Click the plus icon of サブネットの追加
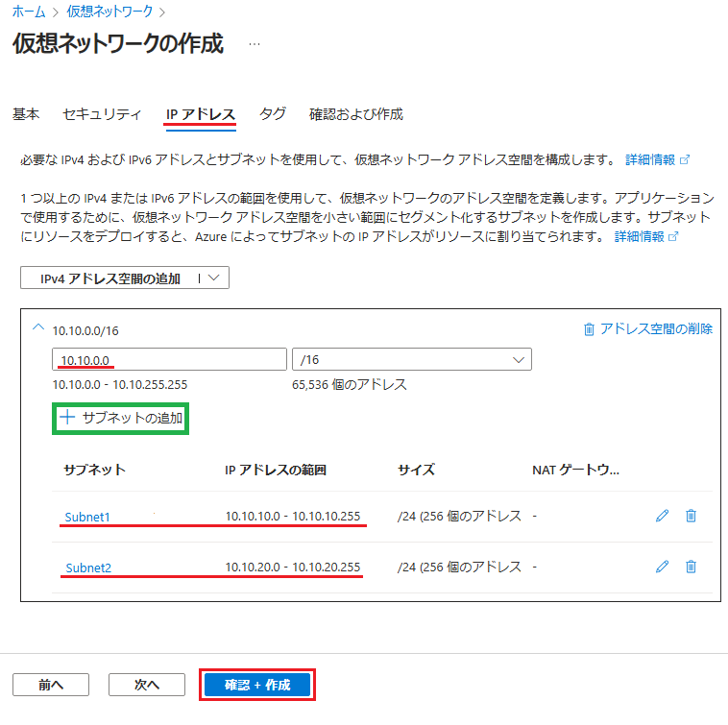The image size is (728, 725). [67, 418]
